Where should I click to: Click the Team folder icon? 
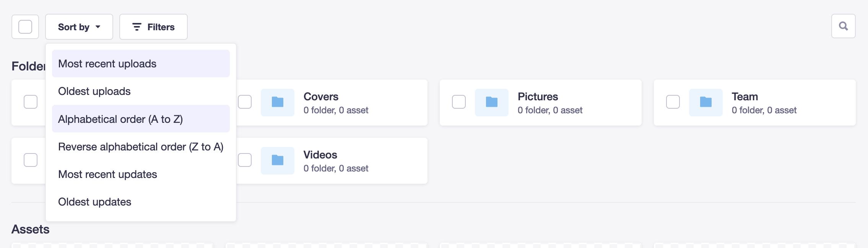point(706,102)
